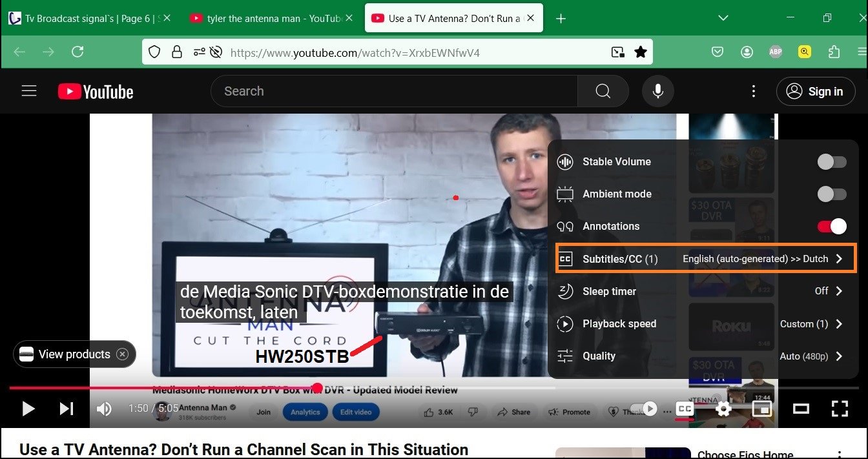
Task: Open the Pocket save icon
Action: (717, 52)
